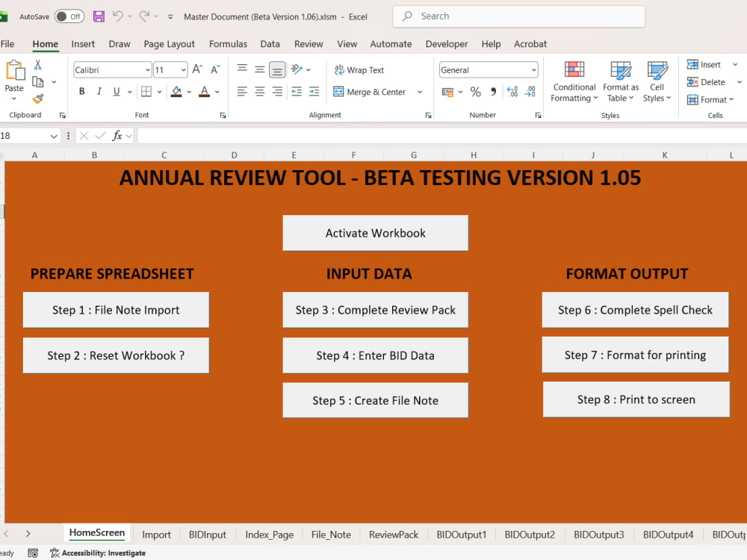This screenshot has width=747, height=560.
Task: Click the macro recording status bar icon
Action: pyautogui.click(x=33, y=553)
